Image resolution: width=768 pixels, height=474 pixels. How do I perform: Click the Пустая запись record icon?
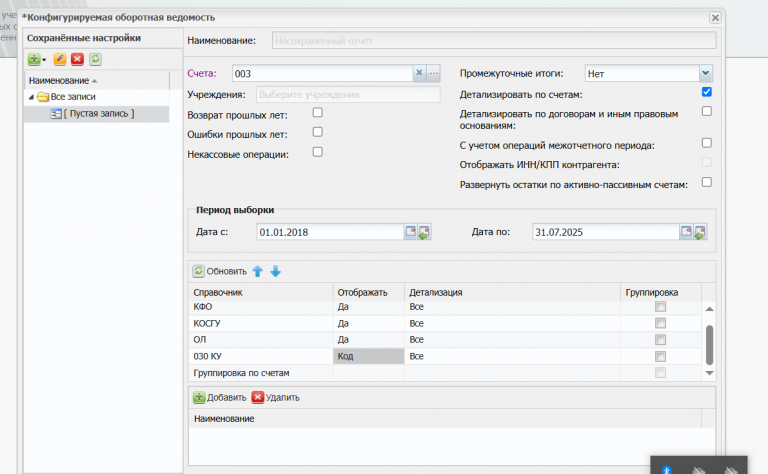56,114
